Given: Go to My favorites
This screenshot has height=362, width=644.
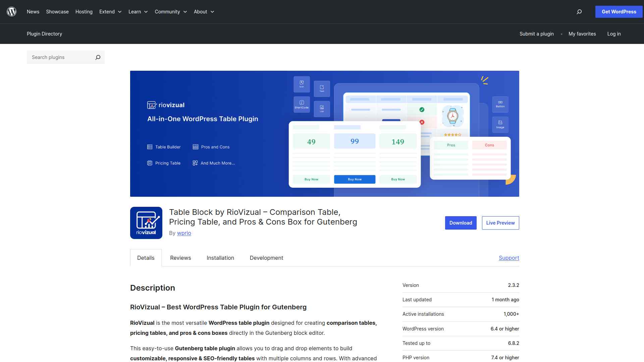Looking at the screenshot, I should click(x=582, y=34).
